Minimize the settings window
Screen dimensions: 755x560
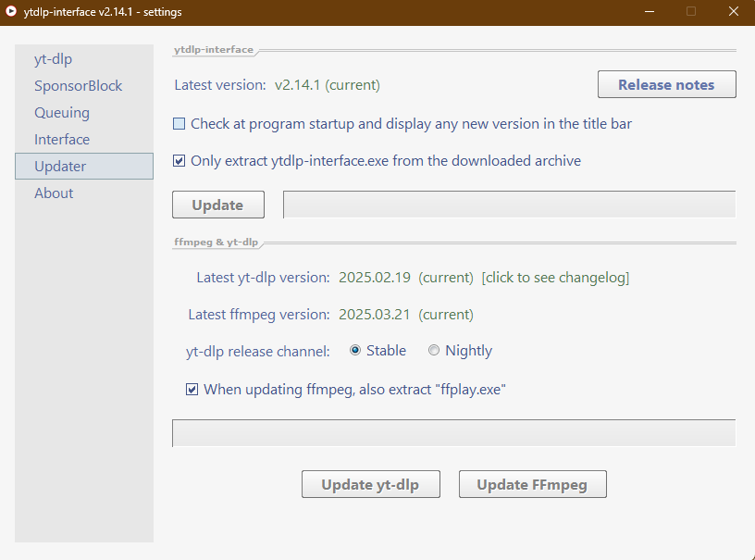point(650,11)
